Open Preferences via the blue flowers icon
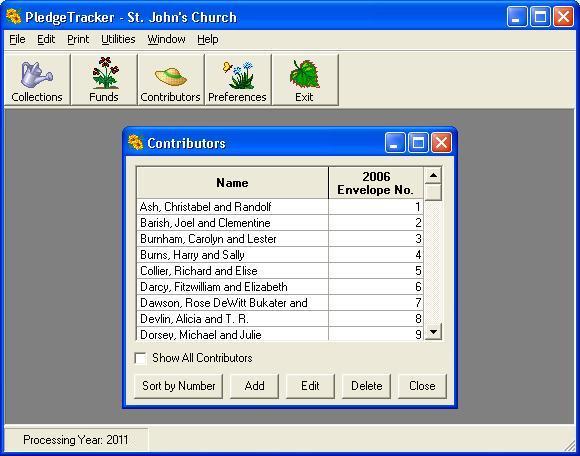This screenshot has width=580, height=456. click(x=238, y=80)
